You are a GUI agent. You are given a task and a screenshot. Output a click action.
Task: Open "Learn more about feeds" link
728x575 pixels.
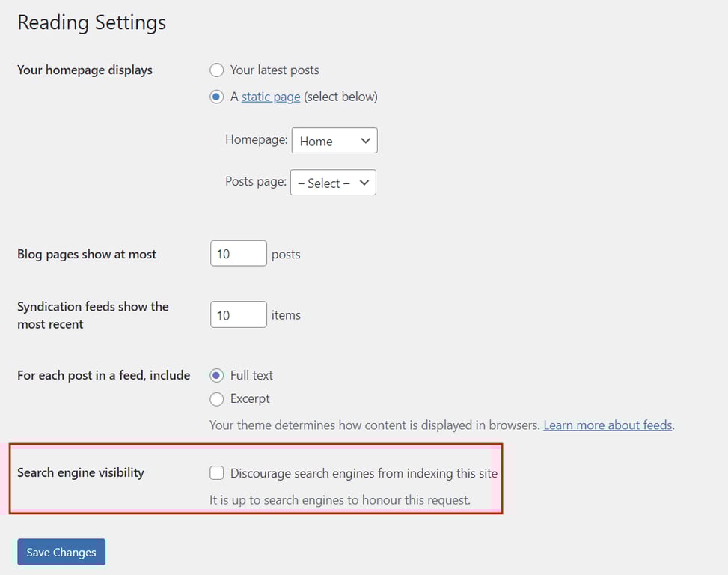(607, 425)
